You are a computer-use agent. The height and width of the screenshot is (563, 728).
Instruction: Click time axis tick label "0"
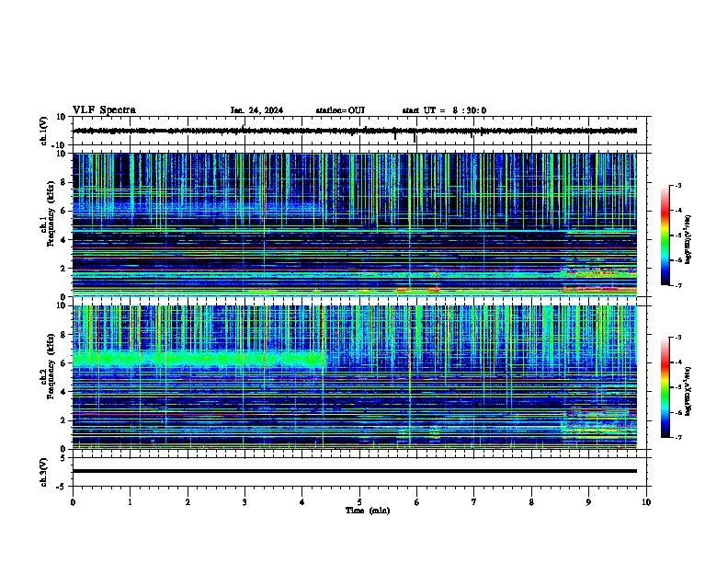[73, 502]
